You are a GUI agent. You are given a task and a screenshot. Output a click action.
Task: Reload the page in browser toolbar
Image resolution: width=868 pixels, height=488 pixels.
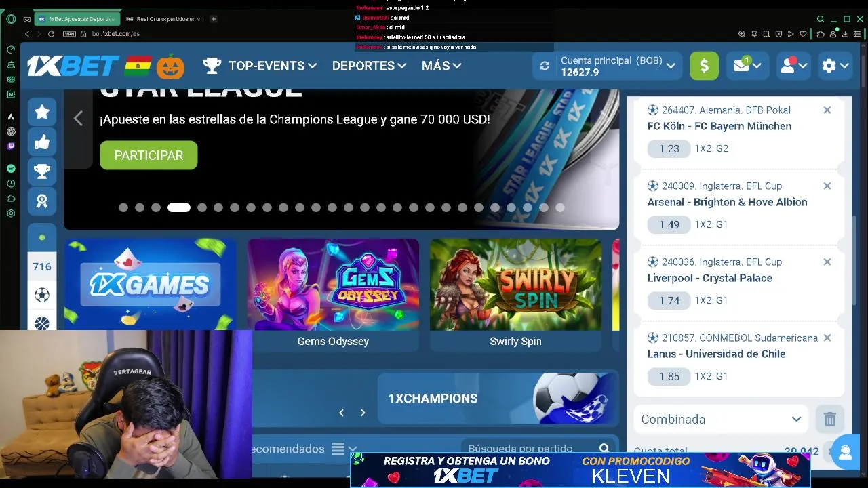pyautogui.click(x=51, y=33)
